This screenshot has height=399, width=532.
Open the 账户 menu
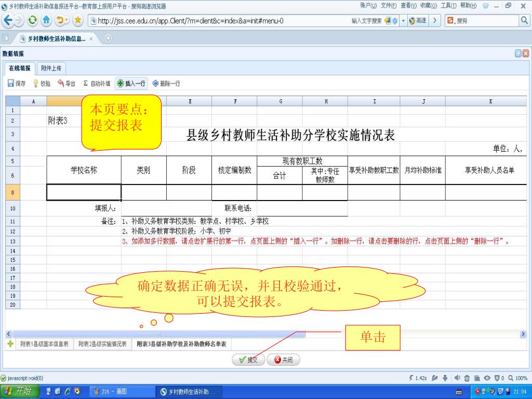pyautogui.click(x=368, y=6)
